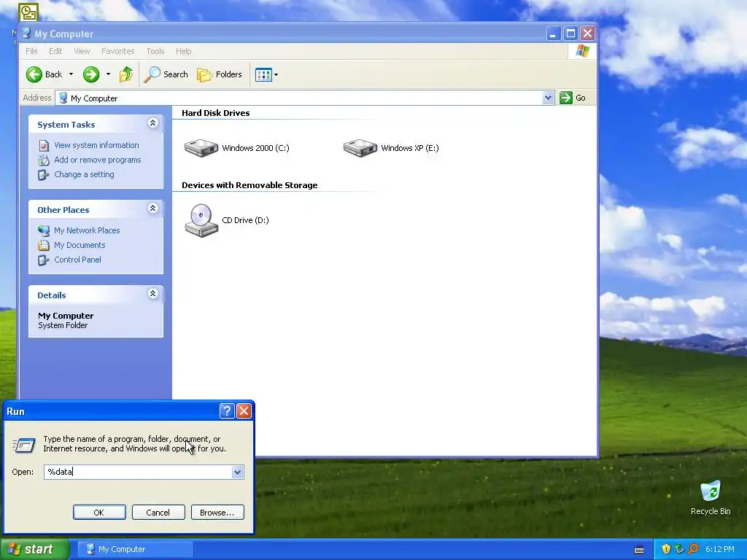Click the Views grid icon
This screenshot has height=560, width=747.
(263, 75)
